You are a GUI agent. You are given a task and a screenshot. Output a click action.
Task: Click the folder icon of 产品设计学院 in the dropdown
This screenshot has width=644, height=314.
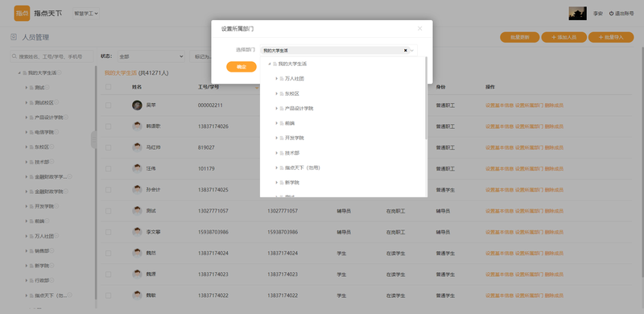[282, 108]
